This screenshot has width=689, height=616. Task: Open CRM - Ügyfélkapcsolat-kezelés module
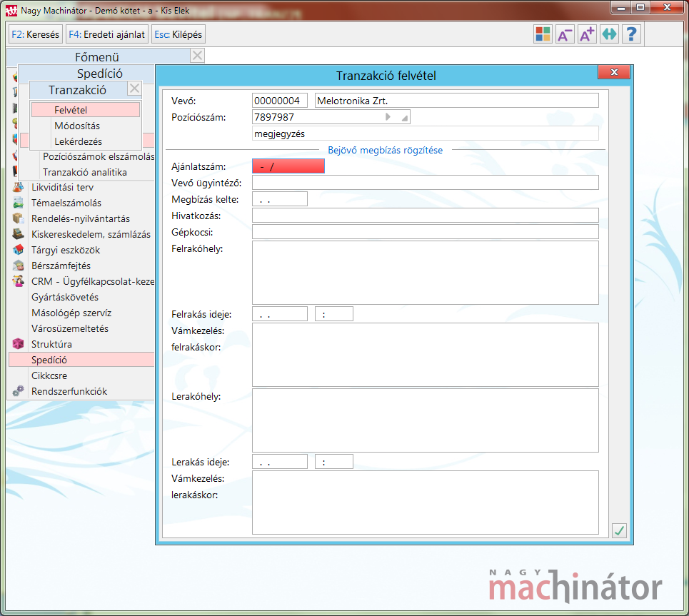[93, 281]
